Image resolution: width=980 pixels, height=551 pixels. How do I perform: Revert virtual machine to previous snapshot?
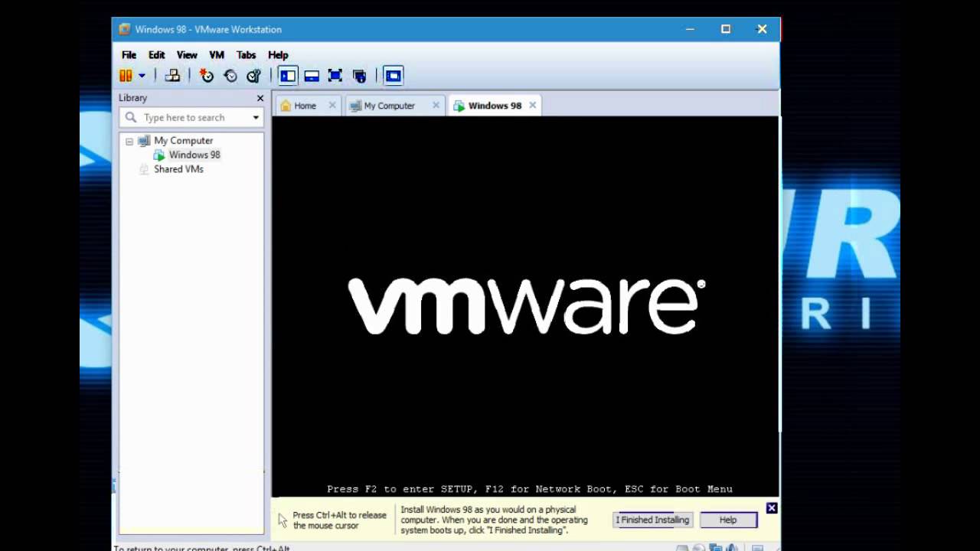(x=230, y=75)
